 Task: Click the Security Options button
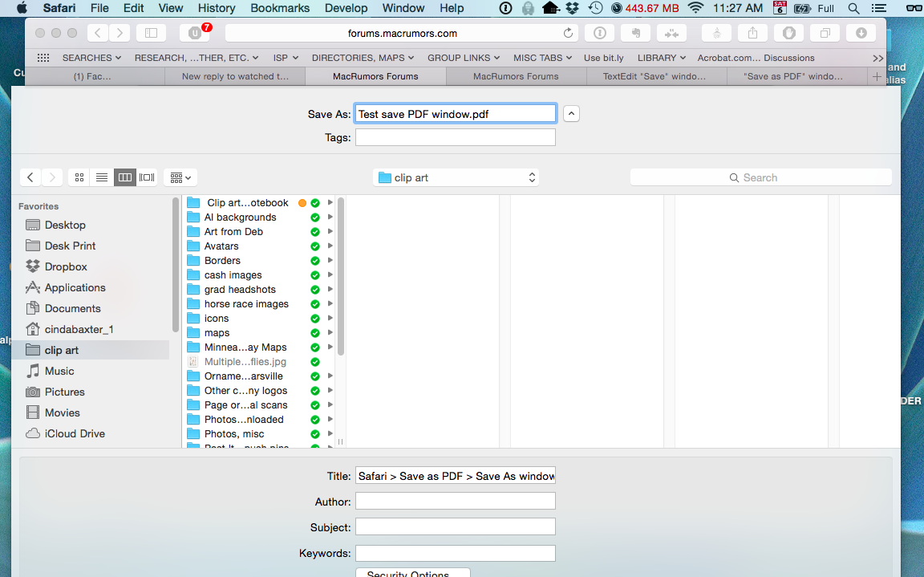413,573
